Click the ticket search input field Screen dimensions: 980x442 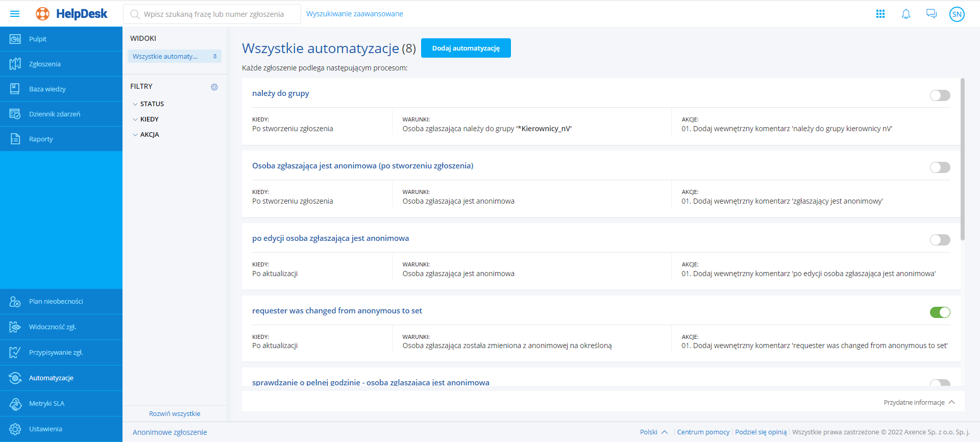213,14
